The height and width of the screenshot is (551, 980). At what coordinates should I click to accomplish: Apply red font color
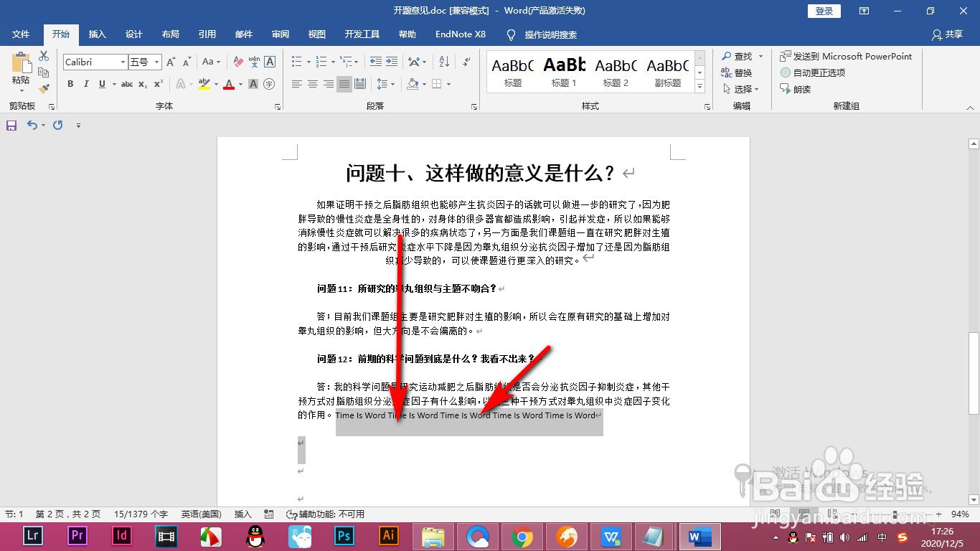229,84
